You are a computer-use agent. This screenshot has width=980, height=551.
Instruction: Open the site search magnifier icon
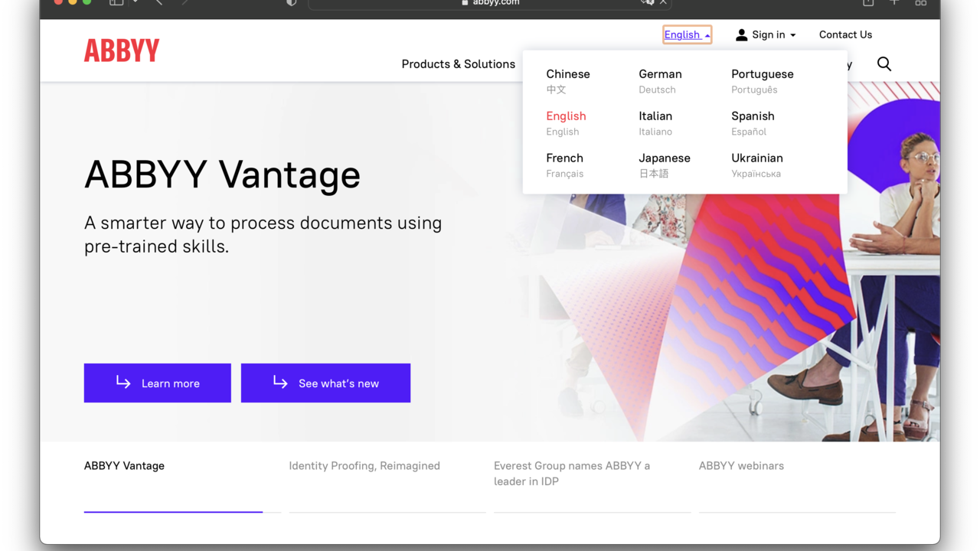point(884,64)
